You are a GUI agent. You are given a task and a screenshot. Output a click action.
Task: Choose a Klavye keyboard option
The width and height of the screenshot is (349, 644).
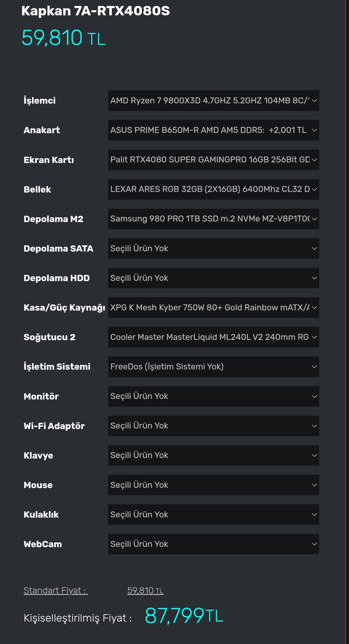213,455
